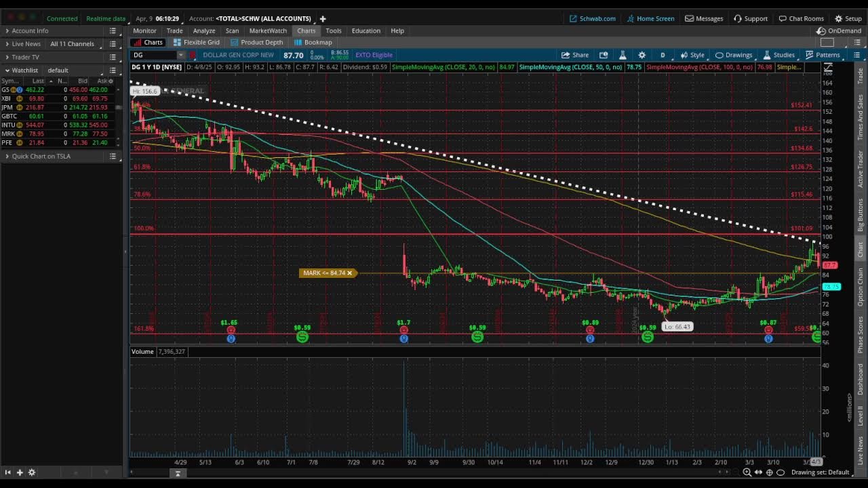Screen dimensions: 868x488
Task: Go to Home Screen
Action: click(x=650, y=18)
